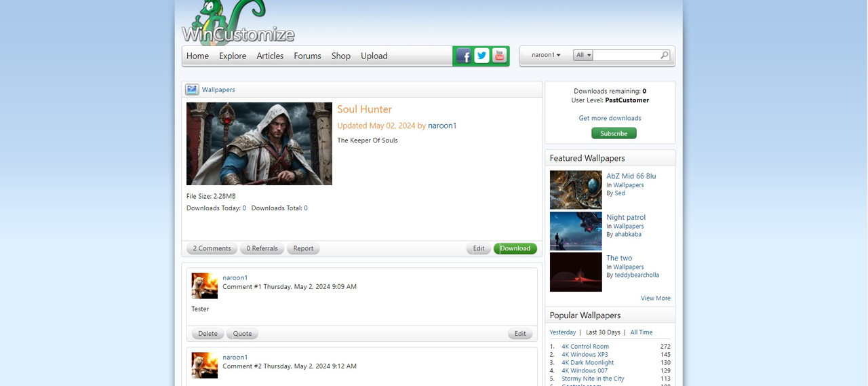Quote Comment #1
The image size is (868, 386).
tap(242, 334)
